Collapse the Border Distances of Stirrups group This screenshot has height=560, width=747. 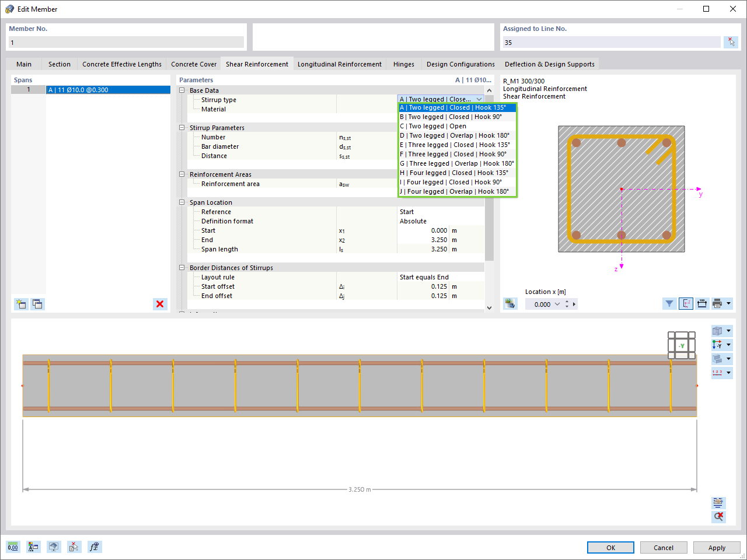182,268
